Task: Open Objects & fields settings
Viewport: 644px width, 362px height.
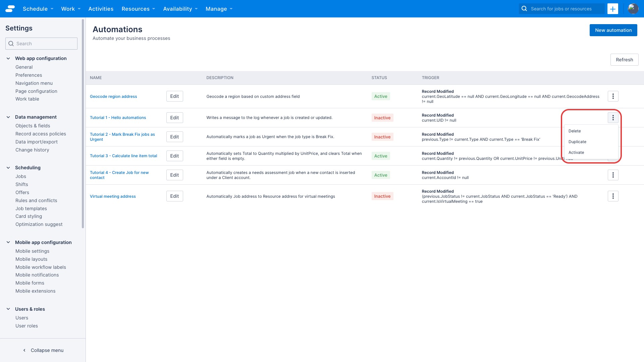Action: click(x=33, y=126)
